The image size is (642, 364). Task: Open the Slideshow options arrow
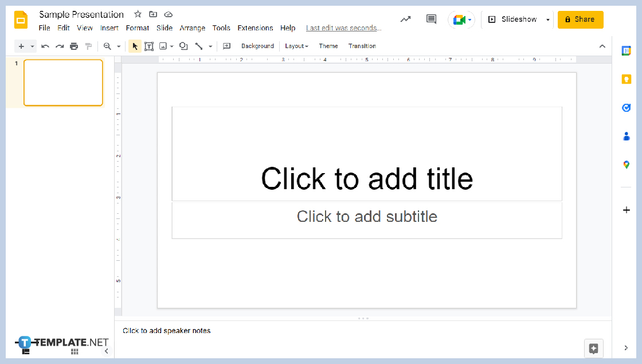click(547, 19)
